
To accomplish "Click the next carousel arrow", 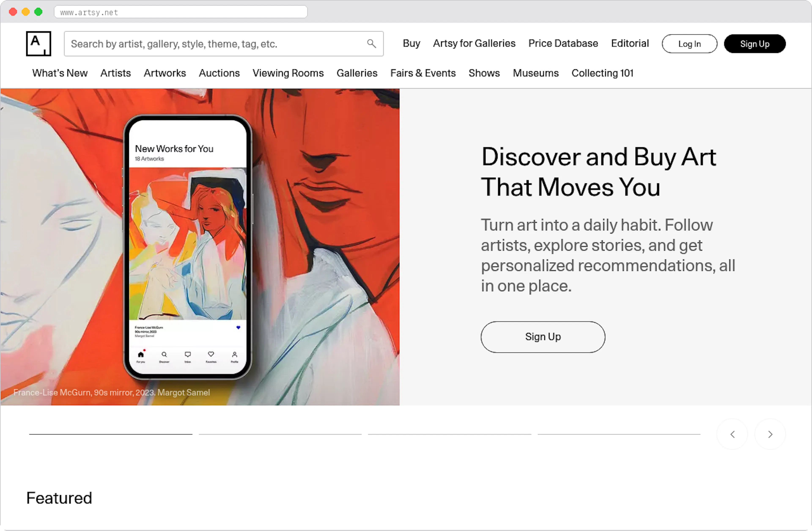I will tap(770, 434).
